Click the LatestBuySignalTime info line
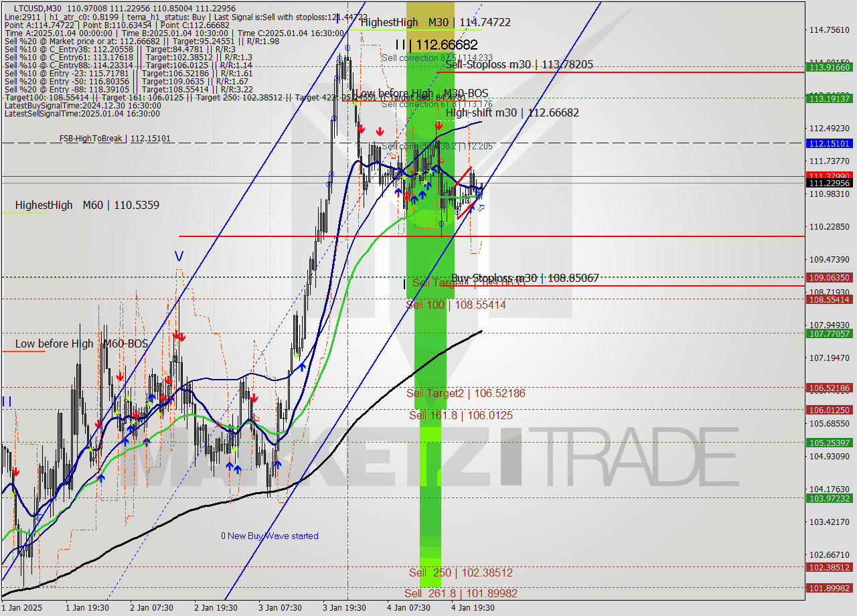Viewport: 857px width, 616px height. tap(82, 105)
